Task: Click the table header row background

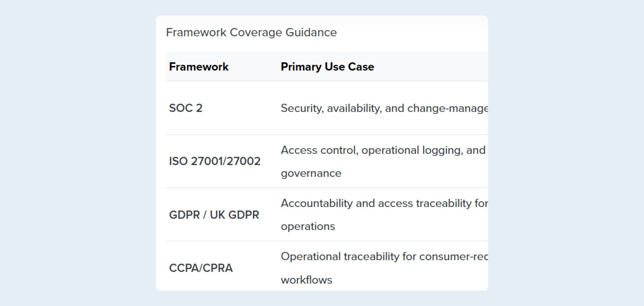Action: click(436, 66)
